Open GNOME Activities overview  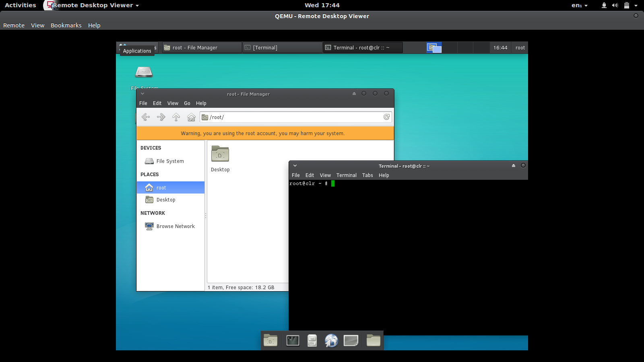pyautogui.click(x=21, y=5)
